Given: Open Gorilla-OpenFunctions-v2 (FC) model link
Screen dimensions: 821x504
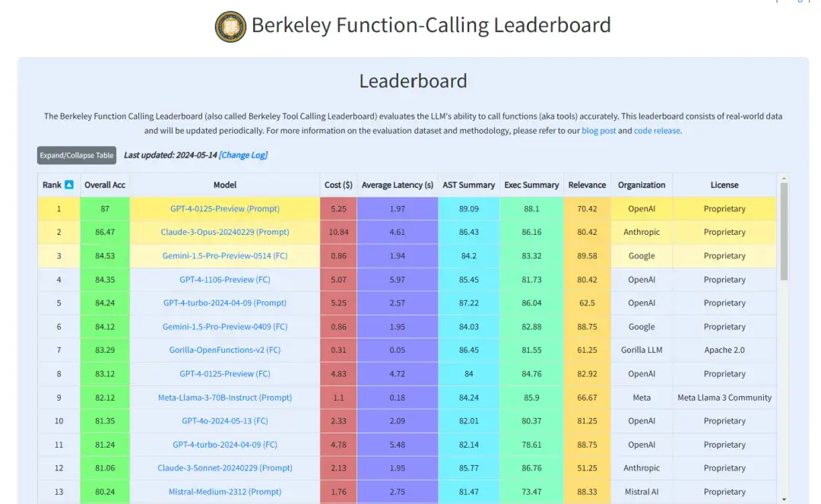Looking at the screenshot, I should click(x=225, y=350).
